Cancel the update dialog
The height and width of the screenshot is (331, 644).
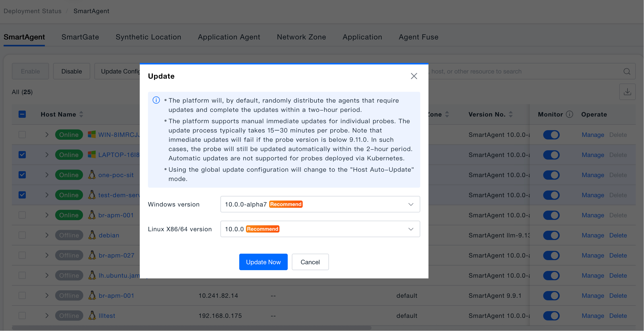[x=310, y=262]
